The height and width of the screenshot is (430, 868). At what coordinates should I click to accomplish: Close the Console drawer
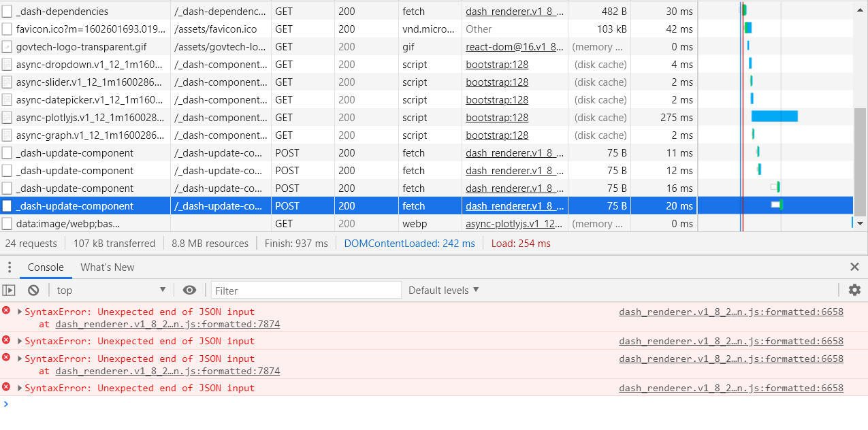pyautogui.click(x=855, y=267)
